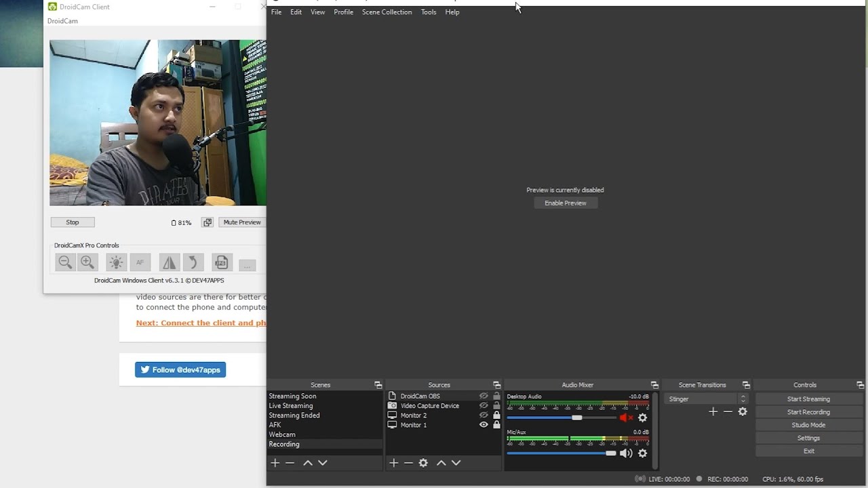Remove scene transition with minus icon
The height and width of the screenshot is (488, 868).
728,411
